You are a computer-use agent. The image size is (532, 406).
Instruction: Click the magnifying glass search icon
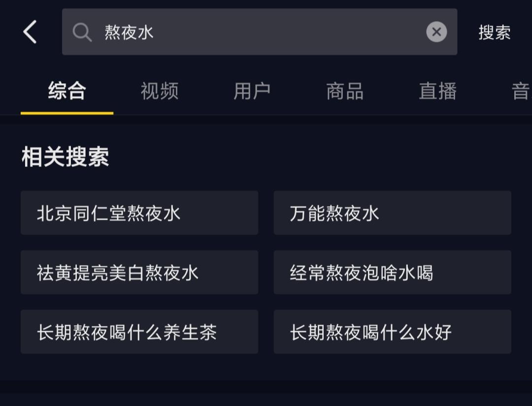tap(82, 32)
